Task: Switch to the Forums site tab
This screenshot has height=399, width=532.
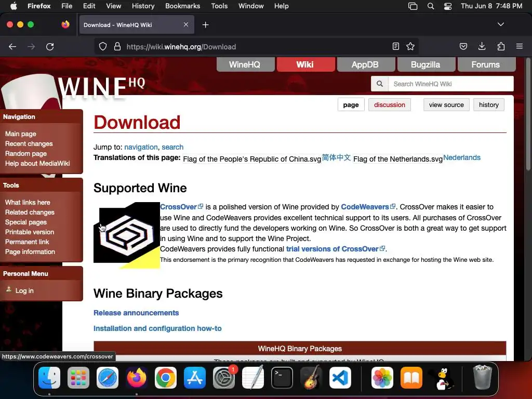Action: coord(486,64)
